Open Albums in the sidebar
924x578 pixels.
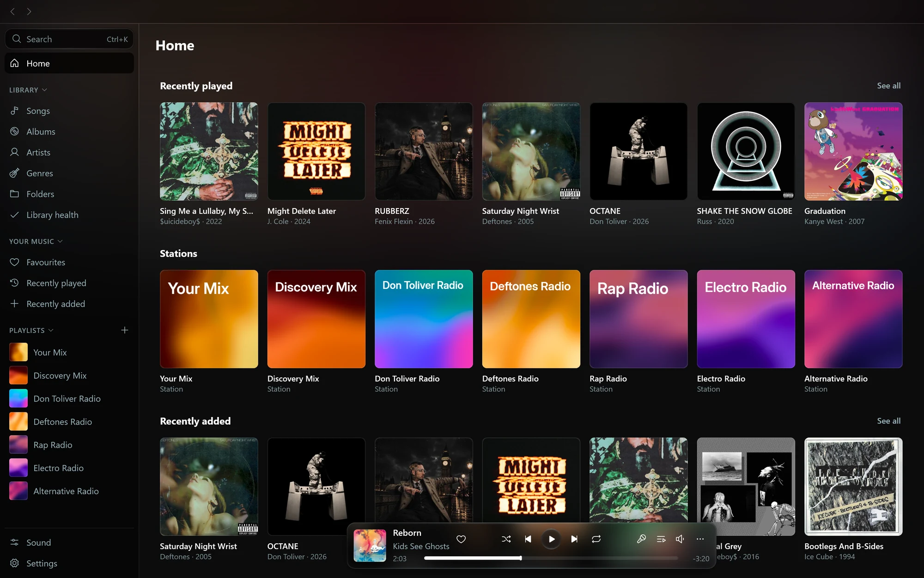point(69,132)
